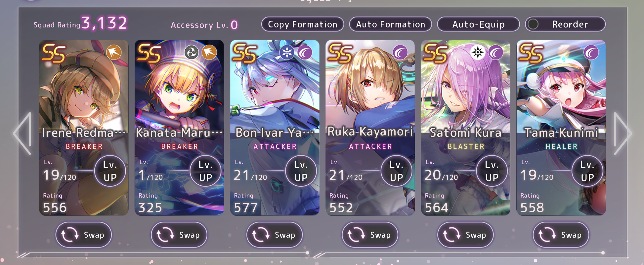Click the slash weapon icon on Irene Redmayne's card
Image resolution: width=644 pixels, height=265 pixels.
(114, 52)
